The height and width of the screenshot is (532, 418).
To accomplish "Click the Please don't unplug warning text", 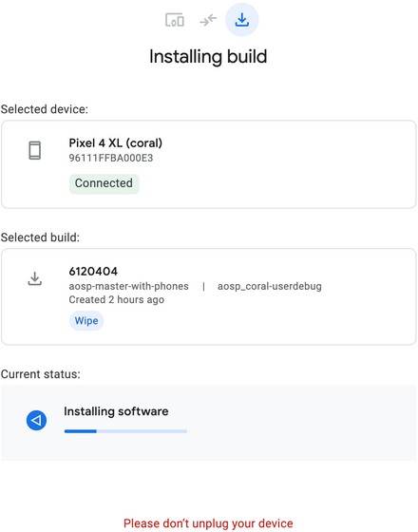I will (208, 523).
